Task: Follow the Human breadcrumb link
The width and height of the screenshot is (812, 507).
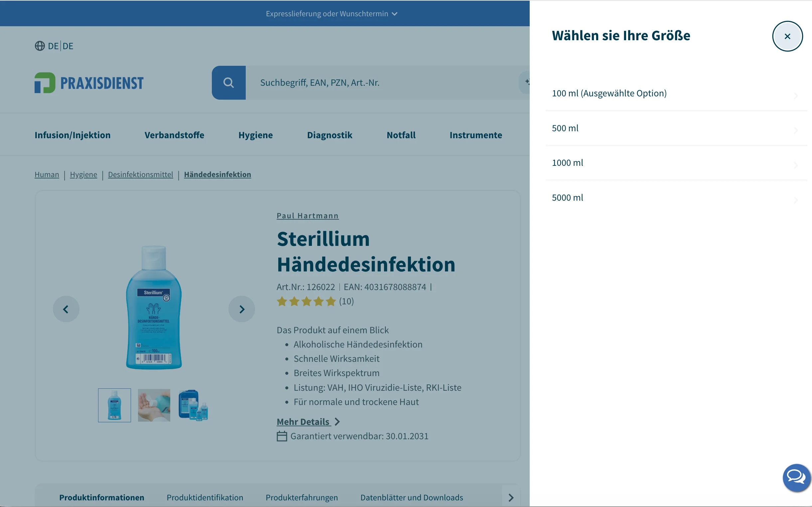Action: coord(47,175)
